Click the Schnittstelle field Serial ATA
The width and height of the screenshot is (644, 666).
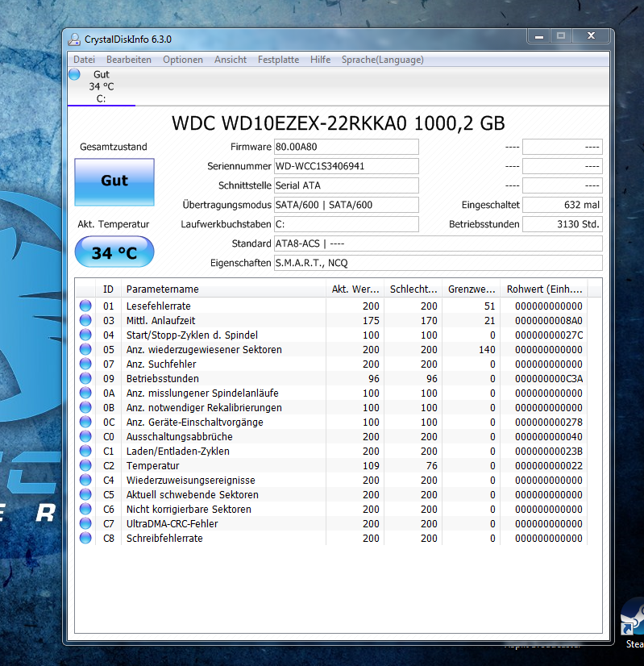click(347, 185)
